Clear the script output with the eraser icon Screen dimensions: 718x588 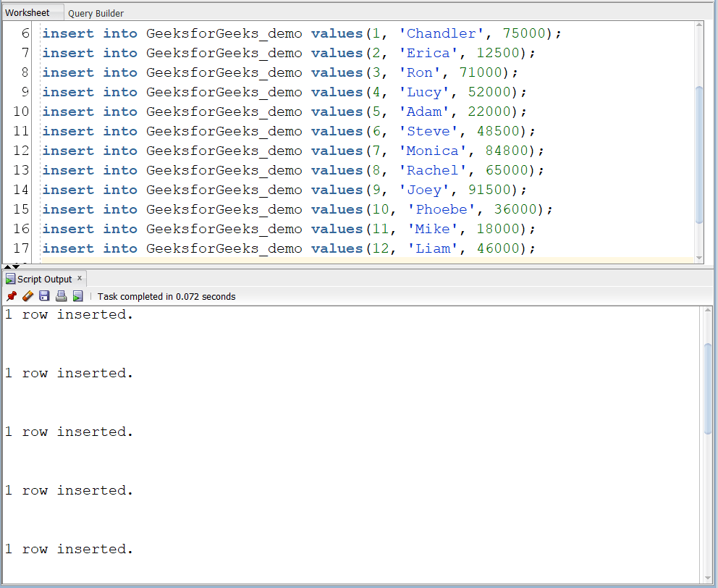coord(28,296)
